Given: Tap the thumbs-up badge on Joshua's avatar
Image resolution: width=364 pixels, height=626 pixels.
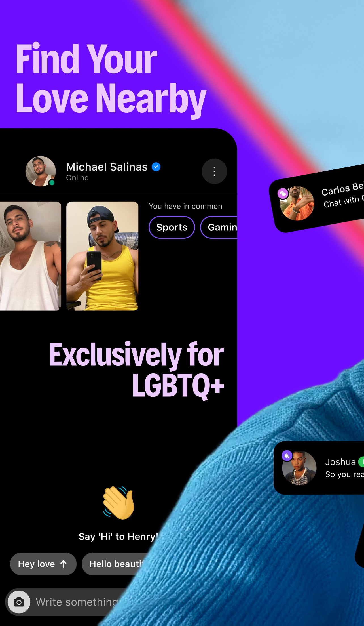Looking at the screenshot, I should [x=287, y=455].
